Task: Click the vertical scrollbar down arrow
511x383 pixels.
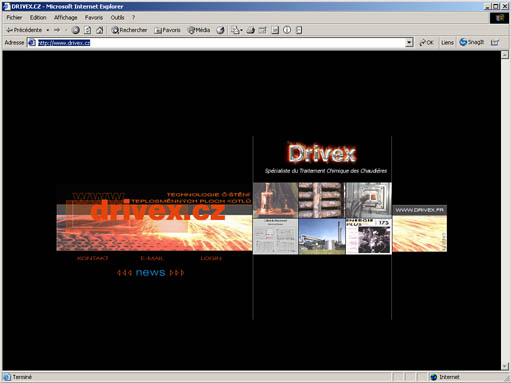Action: pos(505,366)
